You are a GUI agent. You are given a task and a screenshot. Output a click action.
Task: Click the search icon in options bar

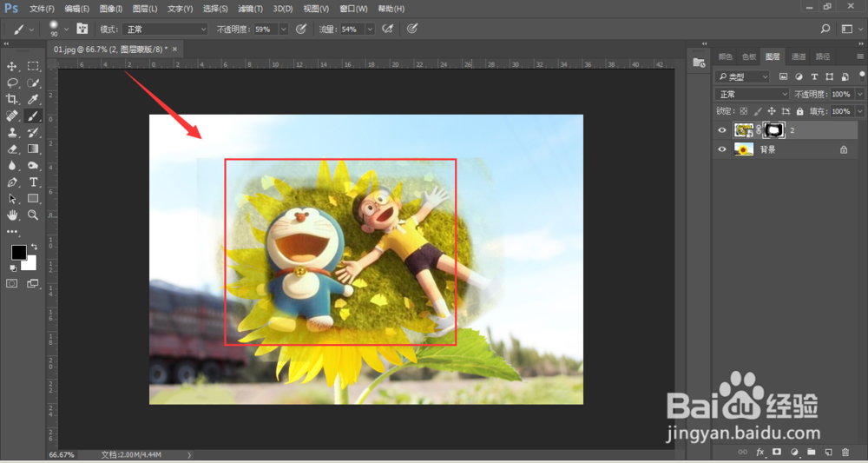pyautogui.click(x=825, y=29)
